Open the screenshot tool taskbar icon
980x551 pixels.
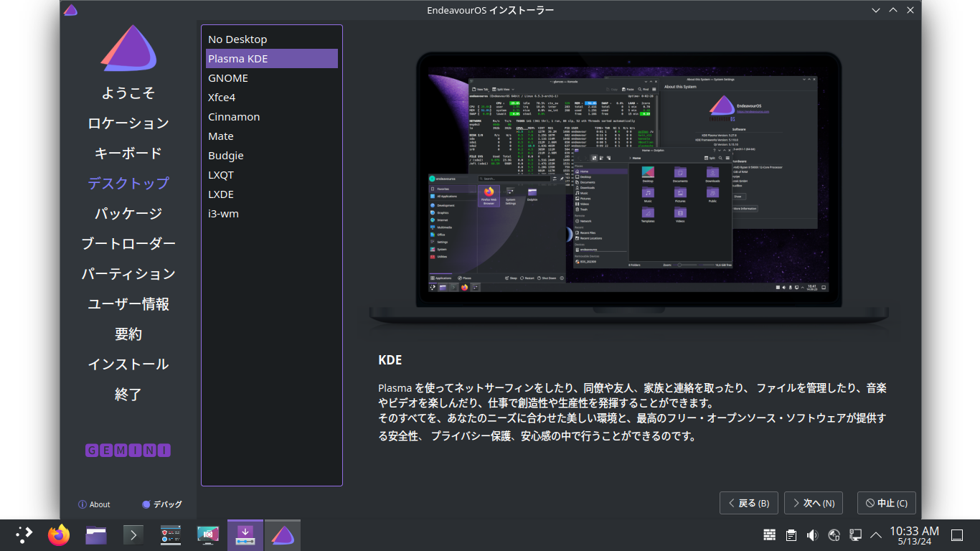pos(208,535)
